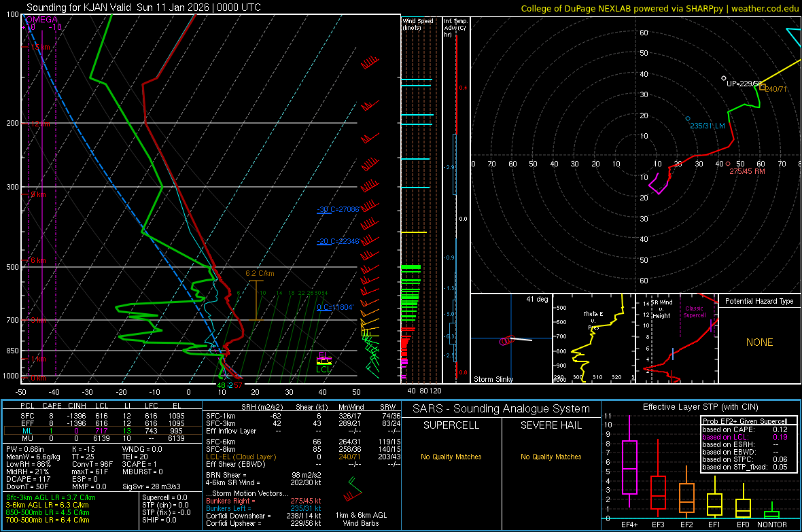Viewport: 802px width, 532px height.
Task: Click the based on LCL: 0.19 line
Action: (745, 437)
